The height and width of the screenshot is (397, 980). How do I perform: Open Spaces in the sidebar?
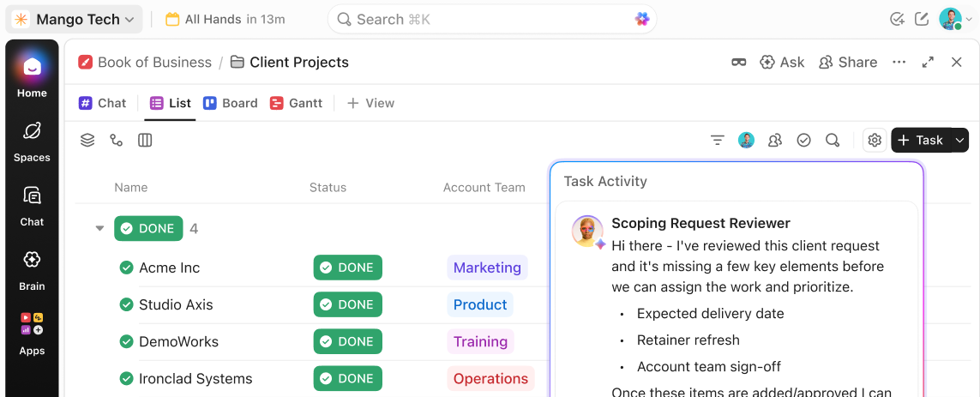32,141
